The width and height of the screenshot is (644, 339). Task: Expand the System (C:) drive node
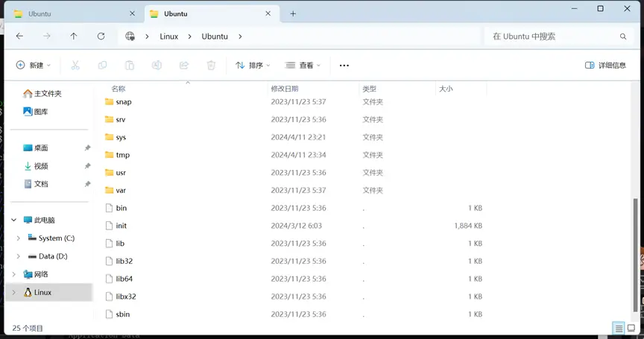coord(18,238)
